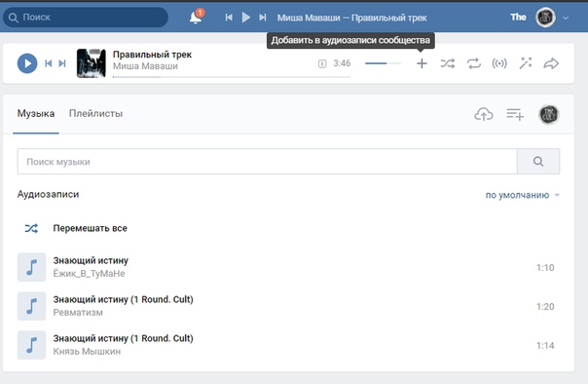Image resolution: width=588 pixels, height=384 pixels.
Task: Click duration 1:14
Action: coord(545,345)
